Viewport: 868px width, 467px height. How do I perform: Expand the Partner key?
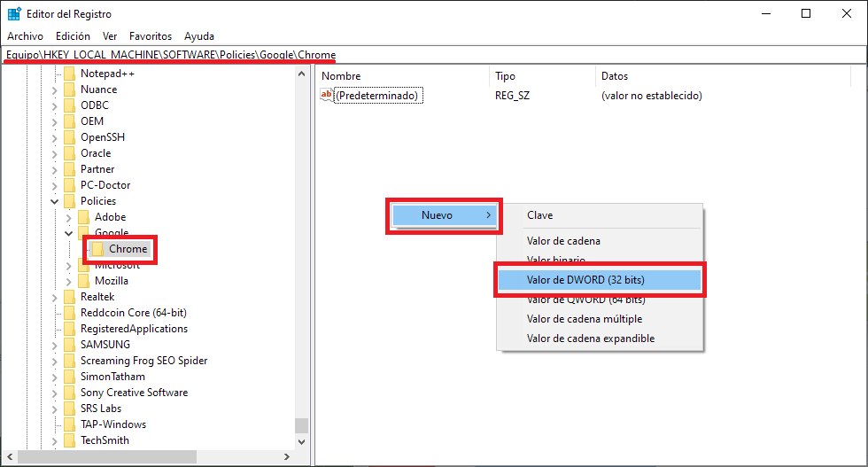click(54, 169)
